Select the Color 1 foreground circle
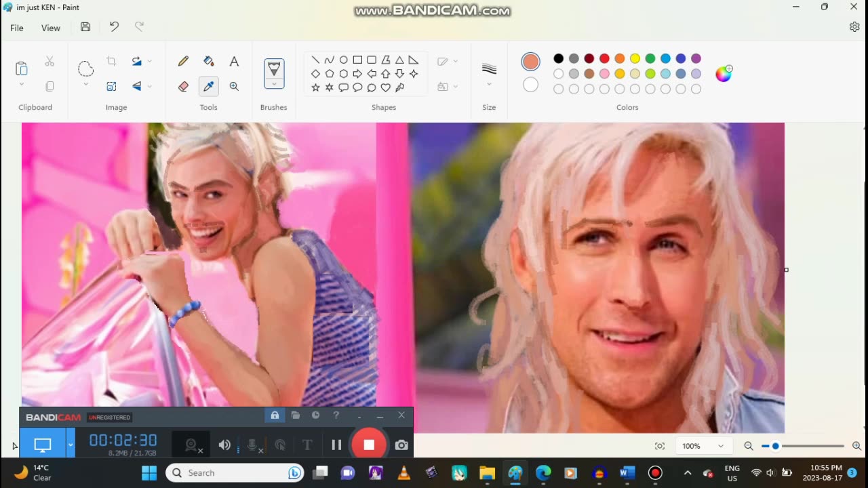Screen dimensions: 868x488 pyautogui.click(x=530, y=62)
